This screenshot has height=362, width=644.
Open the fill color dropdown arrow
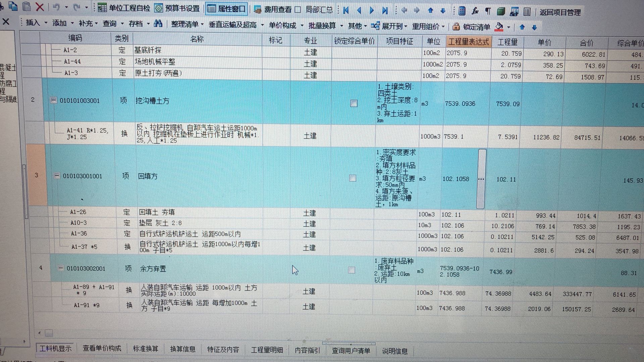click(x=509, y=27)
